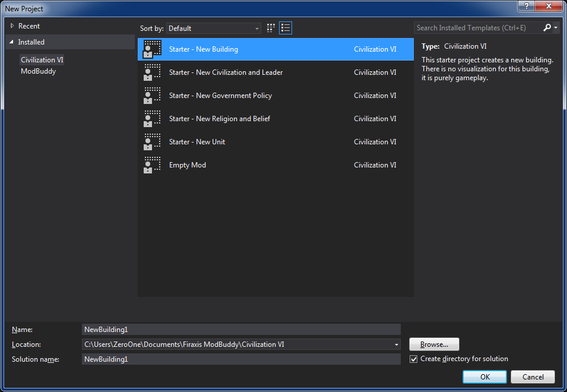The width and height of the screenshot is (567, 392).
Task: Click the New Government Policy template icon
Action: [x=152, y=96]
